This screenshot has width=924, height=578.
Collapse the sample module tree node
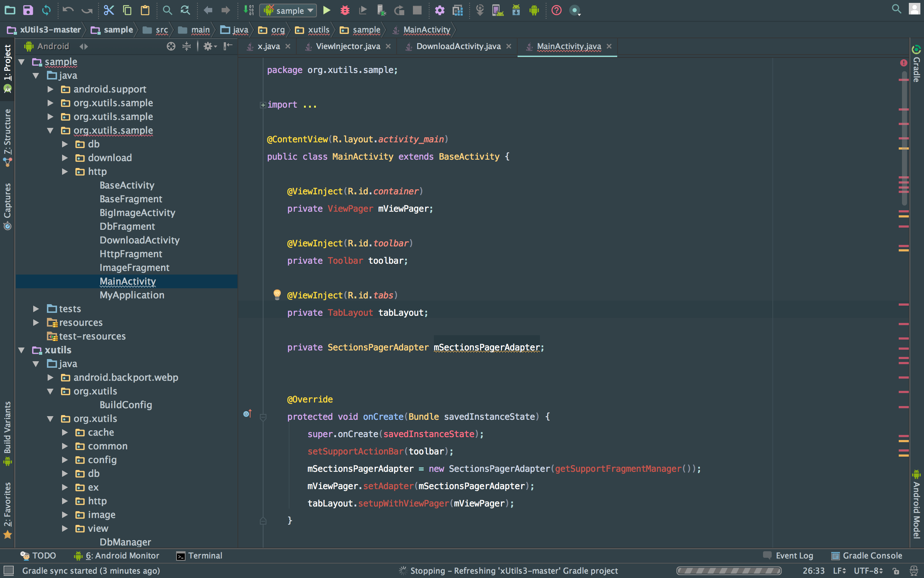tap(21, 62)
